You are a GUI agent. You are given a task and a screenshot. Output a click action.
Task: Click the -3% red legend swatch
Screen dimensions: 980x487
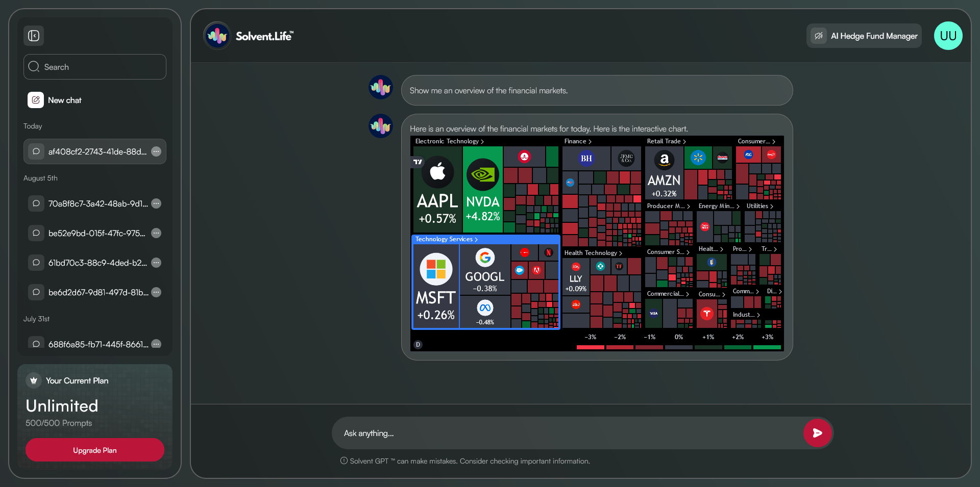pyautogui.click(x=590, y=347)
